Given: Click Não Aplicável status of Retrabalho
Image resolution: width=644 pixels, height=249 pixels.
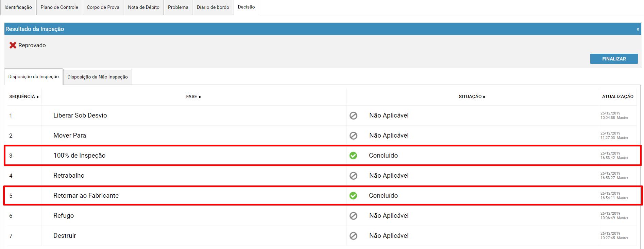Looking at the screenshot, I should 389,176.
